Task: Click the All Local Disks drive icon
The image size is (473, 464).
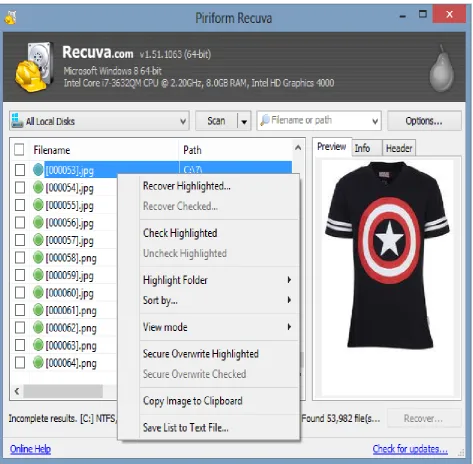Action: coord(17,120)
